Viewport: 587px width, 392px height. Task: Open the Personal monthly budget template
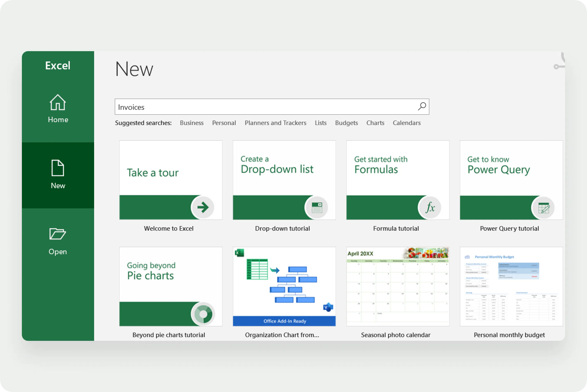click(x=511, y=287)
